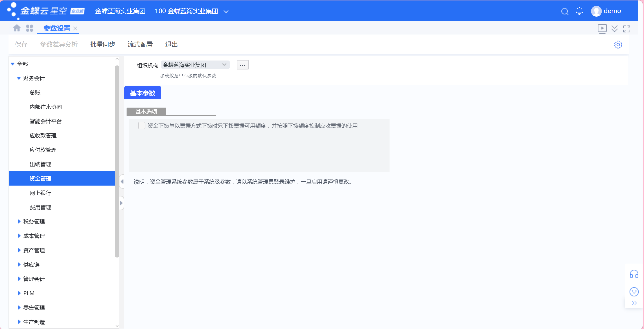Expand the right panel splitter arrow
This screenshot has height=329, width=644.
pyautogui.click(x=121, y=203)
